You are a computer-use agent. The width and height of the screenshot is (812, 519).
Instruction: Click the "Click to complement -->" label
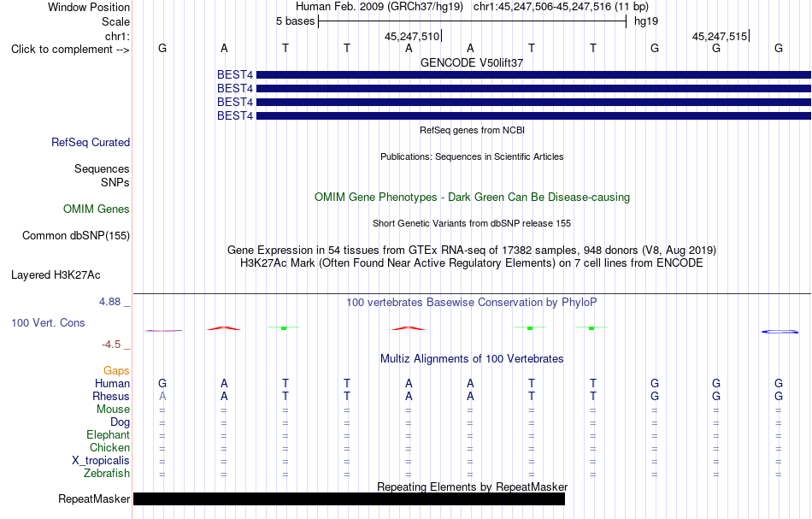pyautogui.click(x=70, y=50)
